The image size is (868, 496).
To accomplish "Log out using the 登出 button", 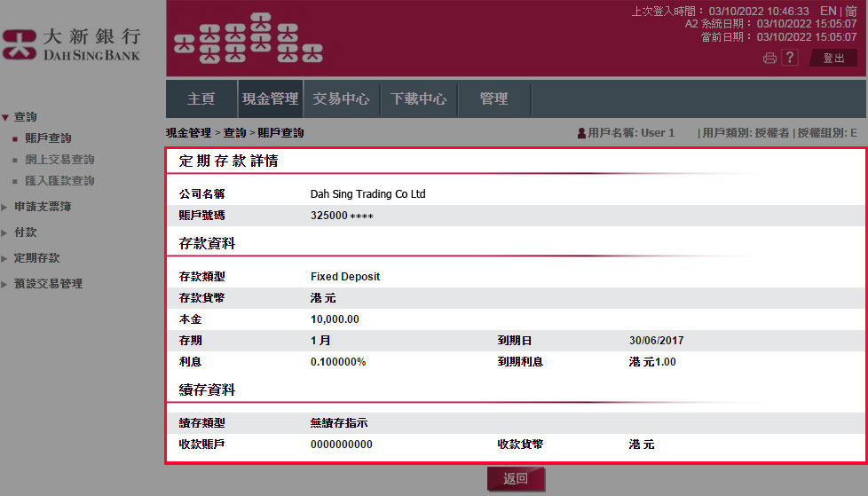I will (833, 58).
